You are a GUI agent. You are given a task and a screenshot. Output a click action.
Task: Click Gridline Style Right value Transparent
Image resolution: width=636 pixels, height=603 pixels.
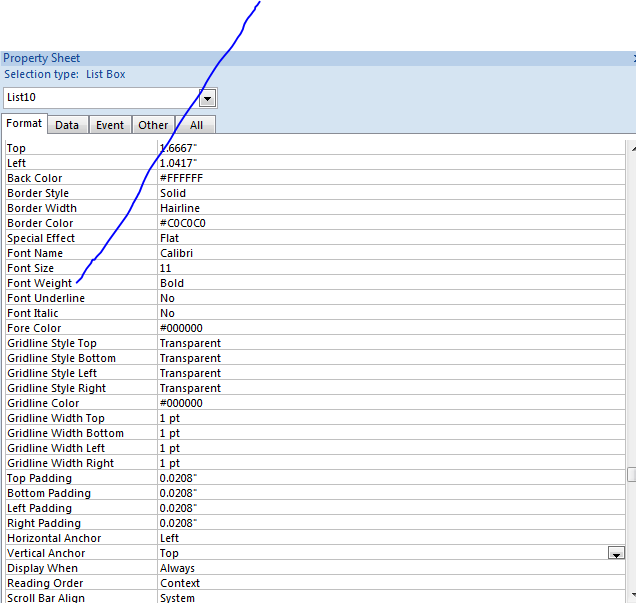point(190,388)
